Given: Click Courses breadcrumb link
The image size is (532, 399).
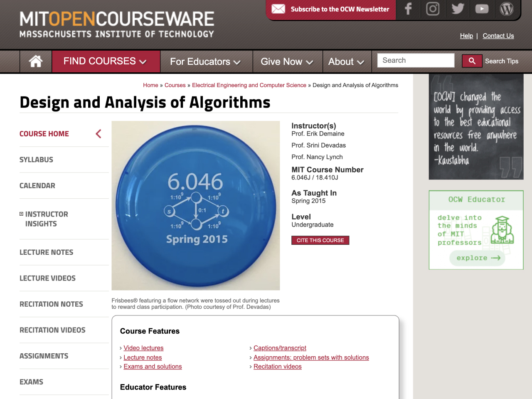Looking at the screenshot, I should click(175, 85).
